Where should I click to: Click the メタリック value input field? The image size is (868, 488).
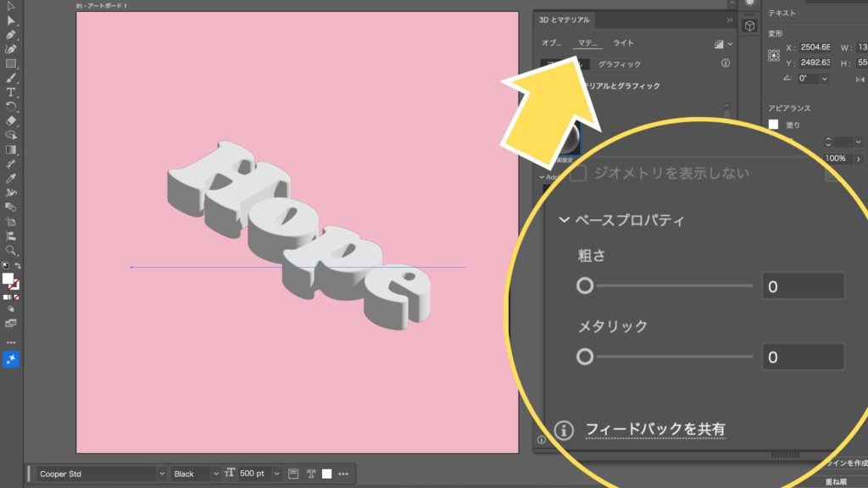[802, 357]
